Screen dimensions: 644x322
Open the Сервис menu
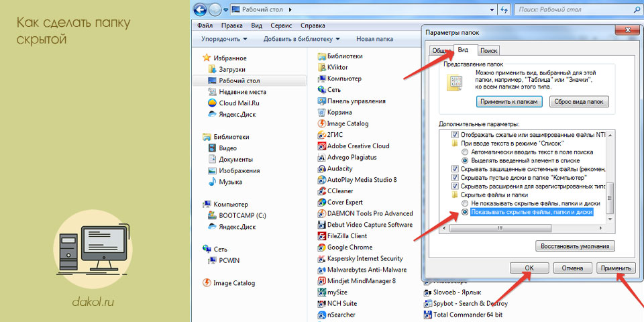[281, 25]
